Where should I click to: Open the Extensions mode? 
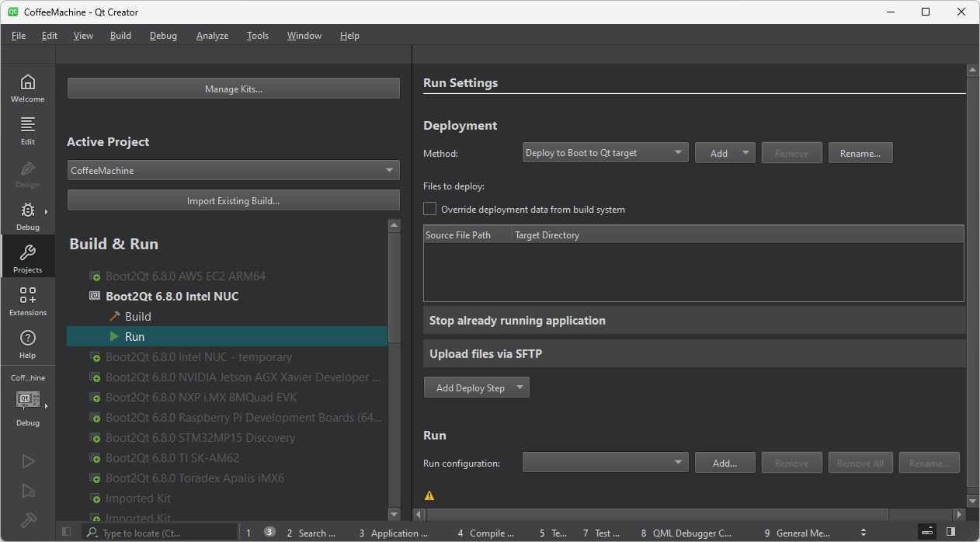[x=27, y=301]
